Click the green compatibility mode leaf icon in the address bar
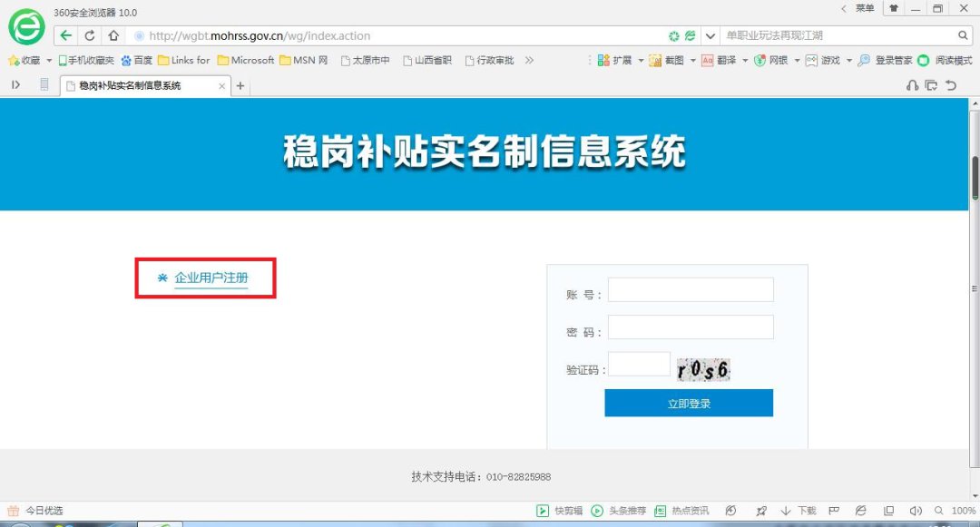980x527 pixels. [x=690, y=35]
